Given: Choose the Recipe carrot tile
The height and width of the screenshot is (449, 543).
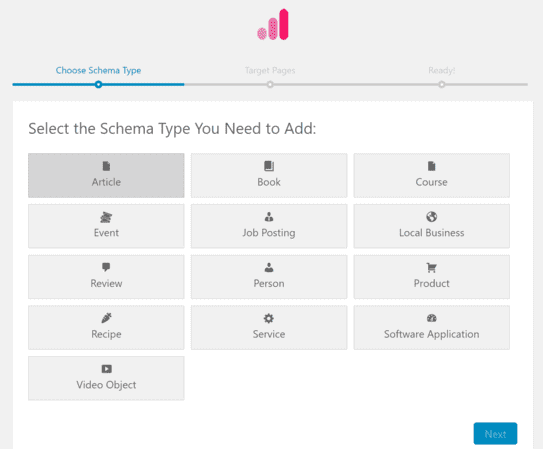Looking at the screenshot, I should point(106,327).
